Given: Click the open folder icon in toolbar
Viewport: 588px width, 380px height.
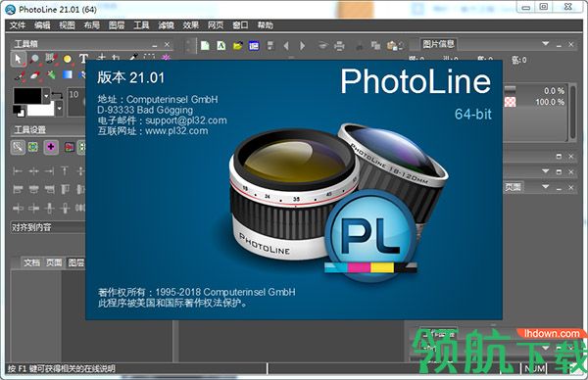Looking at the screenshot, I should (x=237, y=46).
